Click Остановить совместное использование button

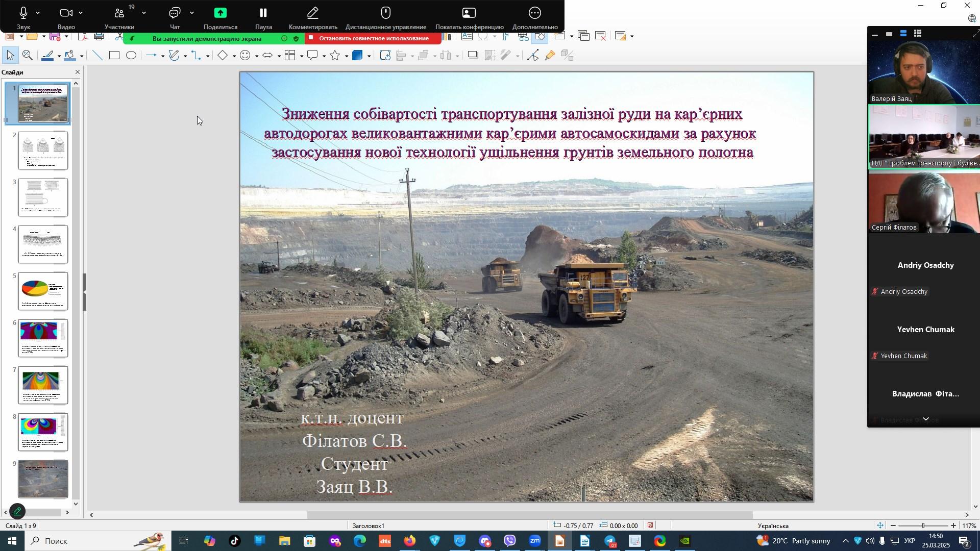(x=373, y=38)
